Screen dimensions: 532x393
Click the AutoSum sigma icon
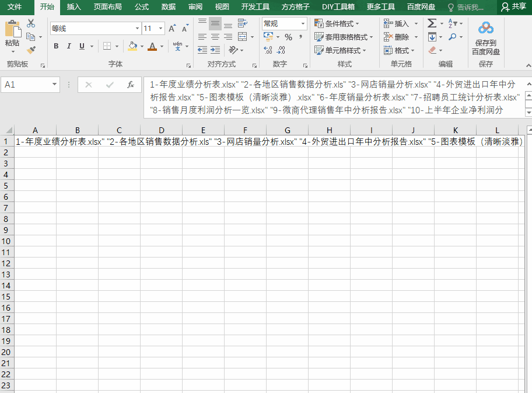[432, 23]
